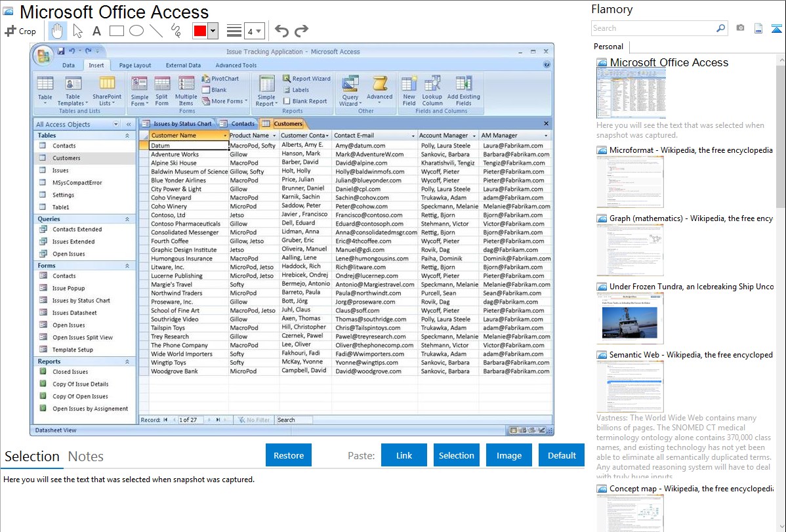
Task: Collapse the Queries group
Action: point(127,219)
